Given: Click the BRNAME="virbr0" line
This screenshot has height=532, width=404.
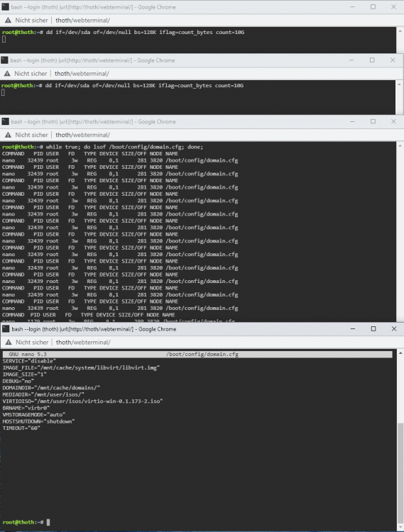Looking at the screenshot, I should (x=26, y=408).
